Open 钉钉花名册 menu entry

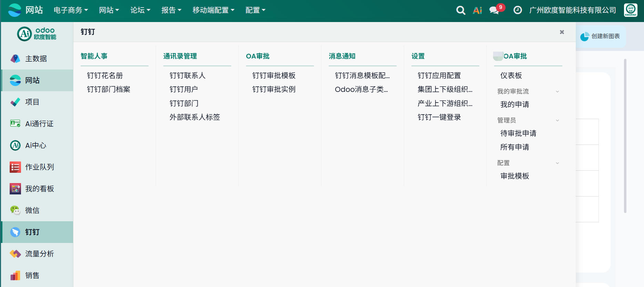click(x=105, y=75)
